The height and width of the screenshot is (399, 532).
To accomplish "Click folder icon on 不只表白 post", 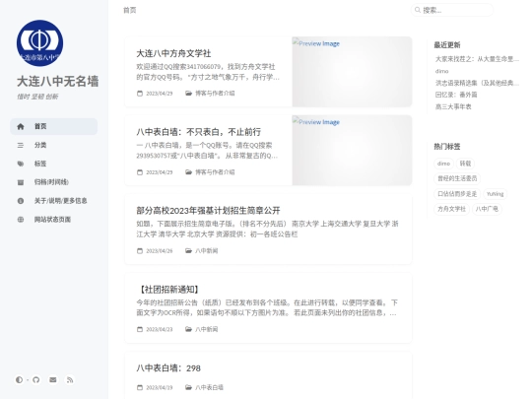I will (188, 172).
